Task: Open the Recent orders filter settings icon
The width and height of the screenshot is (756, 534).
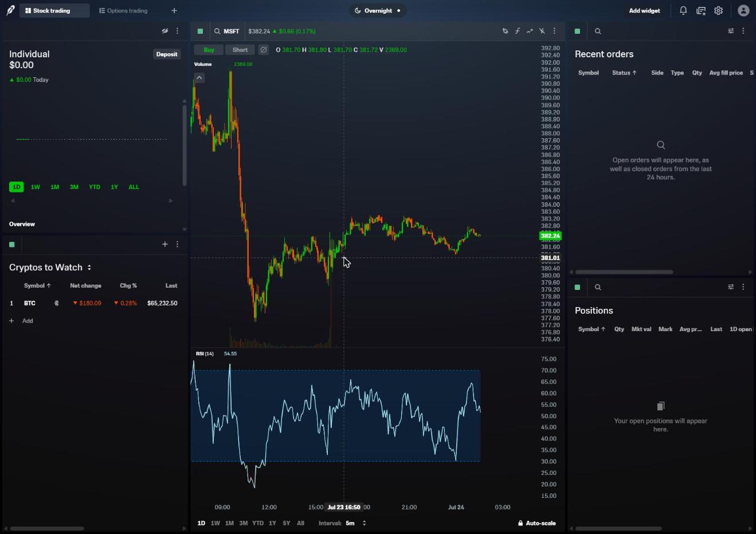Action: click(x=731, y=31)
